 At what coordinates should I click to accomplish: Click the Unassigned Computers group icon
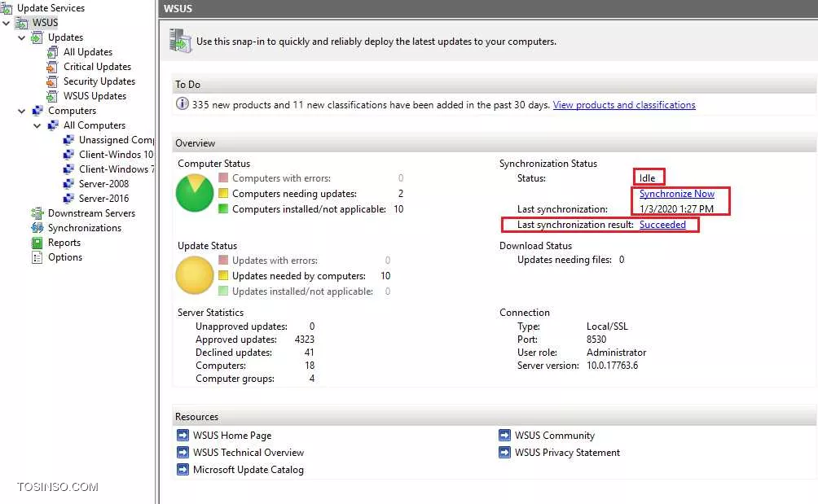(68, 140)
